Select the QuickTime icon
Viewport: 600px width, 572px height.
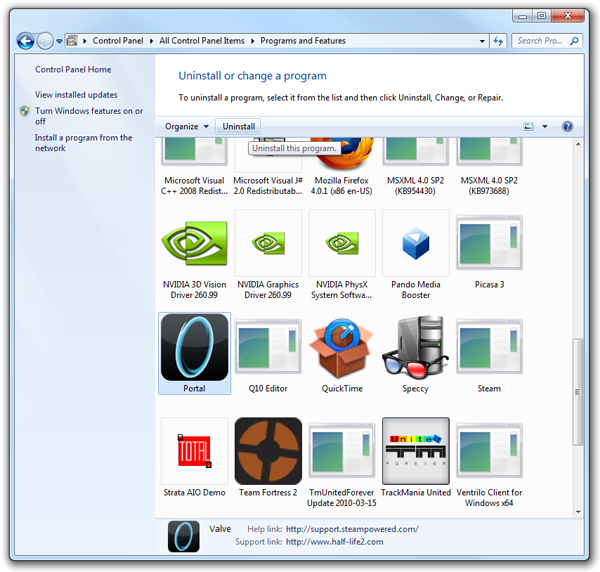(341, 347)
